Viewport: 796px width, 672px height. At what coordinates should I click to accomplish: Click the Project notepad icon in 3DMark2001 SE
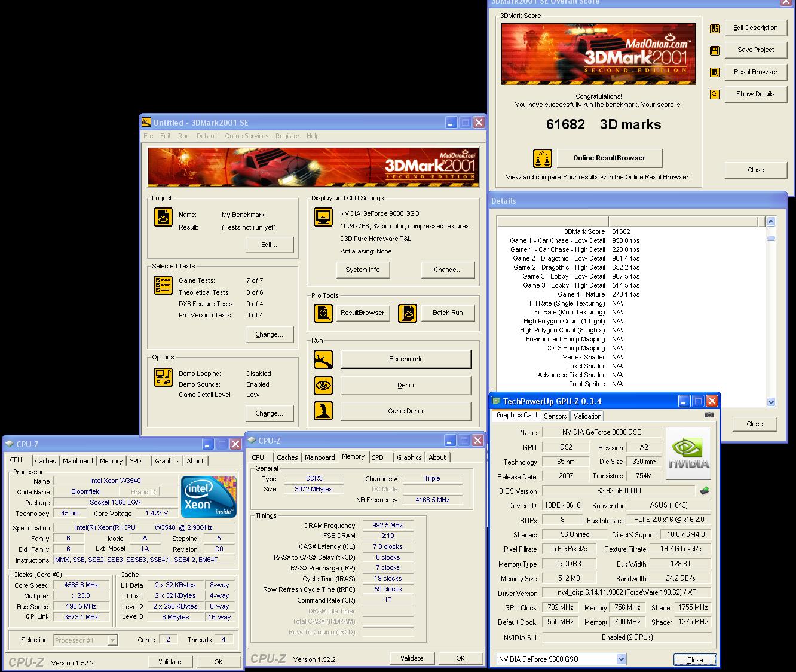163,216
